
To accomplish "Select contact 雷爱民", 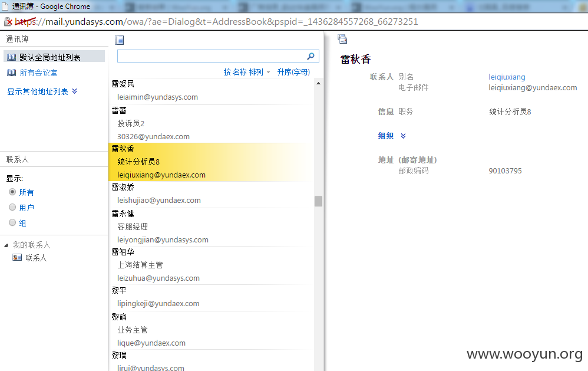I will click(123, 84).
